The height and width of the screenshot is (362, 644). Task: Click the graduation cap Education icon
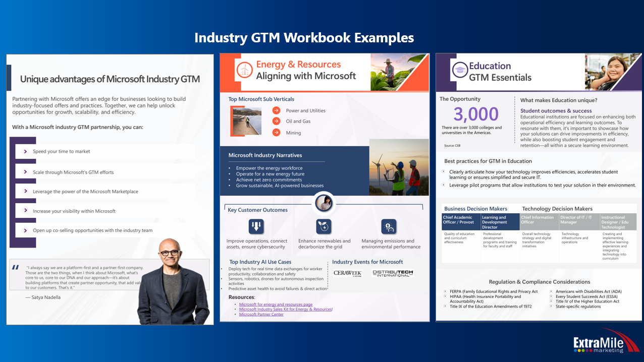pyautogui.click(x=460, y=70)
